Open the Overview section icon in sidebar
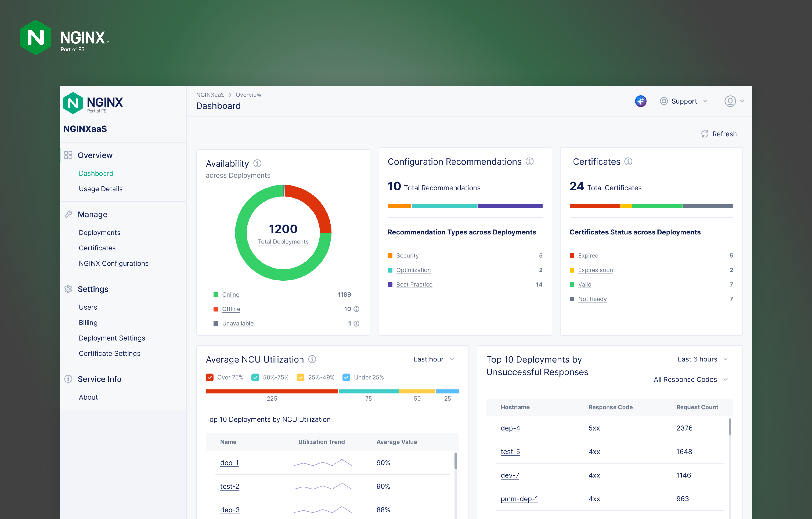The width and height of the screenshot is (812, 519). [x=68, y=155]
